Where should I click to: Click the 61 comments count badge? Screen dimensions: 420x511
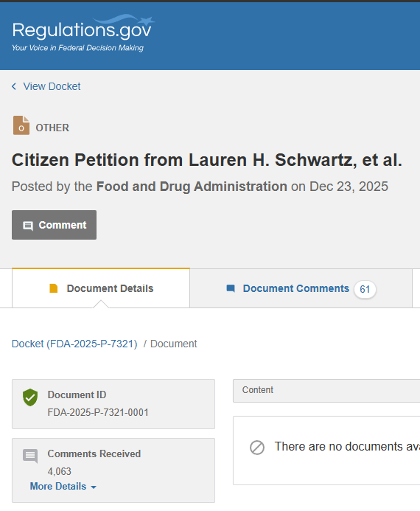coord(365,289)
